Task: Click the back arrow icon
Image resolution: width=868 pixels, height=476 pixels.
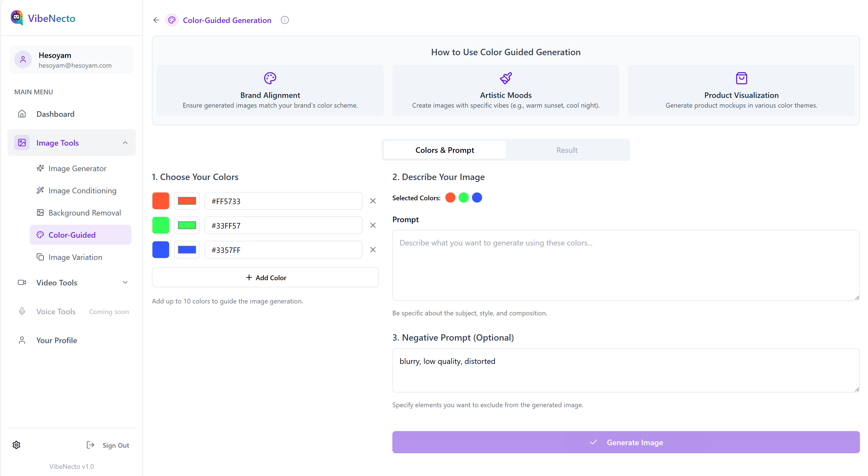Action: tap(156, 20)
